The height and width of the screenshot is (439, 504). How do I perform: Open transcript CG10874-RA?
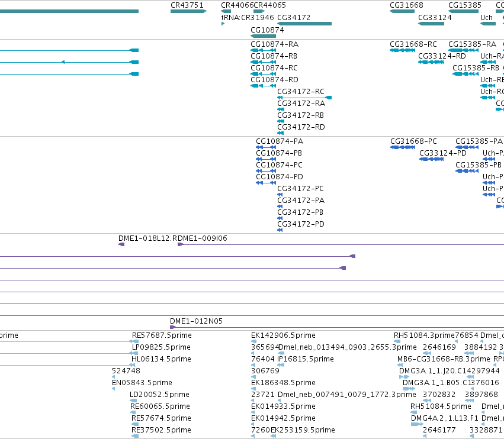[x=274, y=44]
